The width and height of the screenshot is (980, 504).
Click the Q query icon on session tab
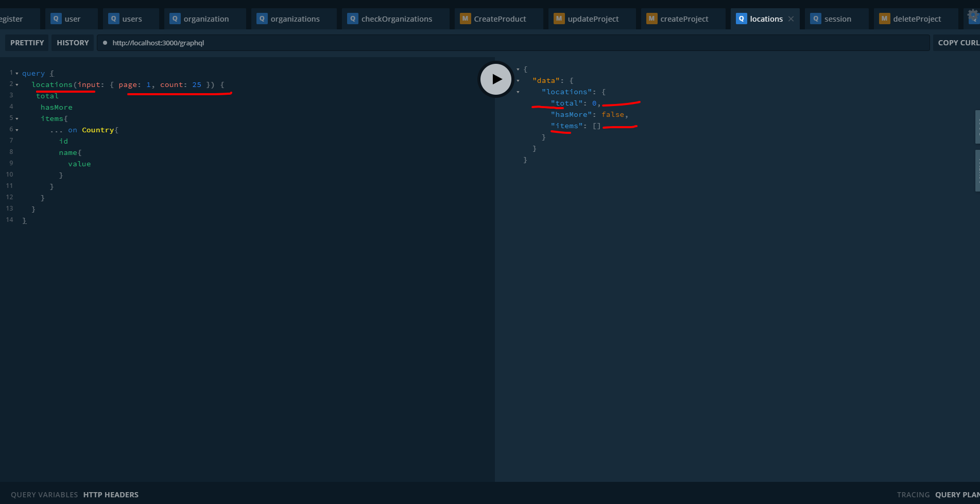(816, 18)
